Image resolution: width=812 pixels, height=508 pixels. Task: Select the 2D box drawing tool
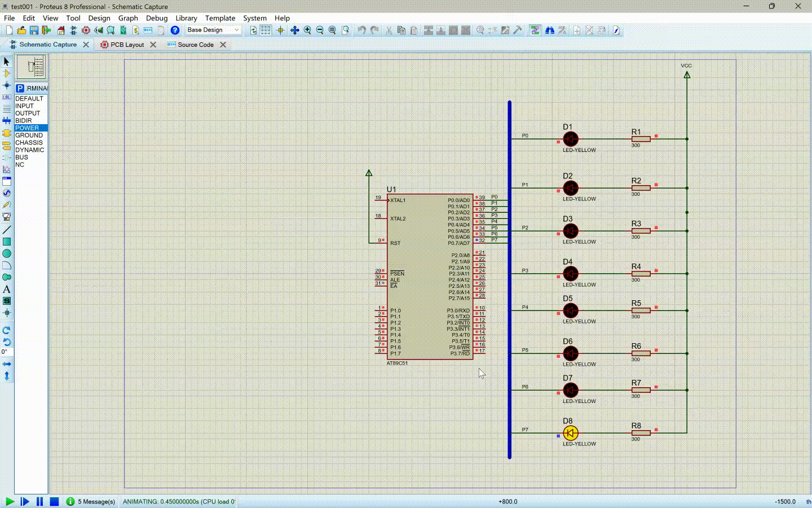pyautogui.click(x=7, y=242)
